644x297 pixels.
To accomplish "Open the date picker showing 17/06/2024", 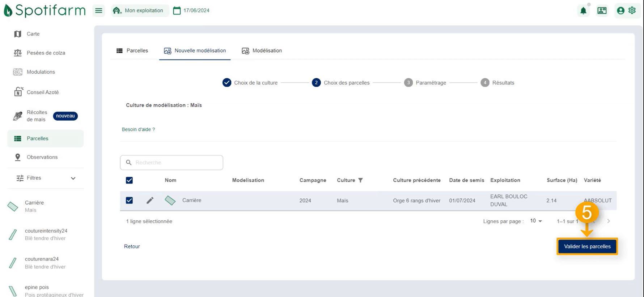I will (191, 10).
